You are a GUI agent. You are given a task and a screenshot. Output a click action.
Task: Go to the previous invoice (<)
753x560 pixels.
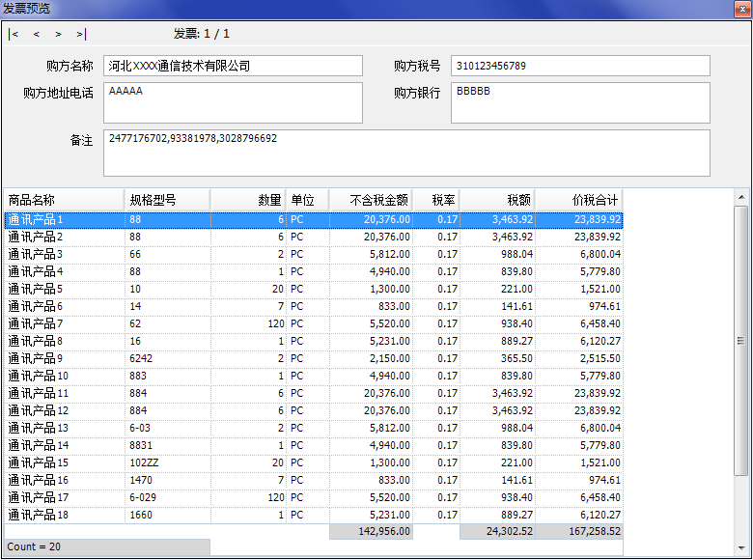coord(37,34)
